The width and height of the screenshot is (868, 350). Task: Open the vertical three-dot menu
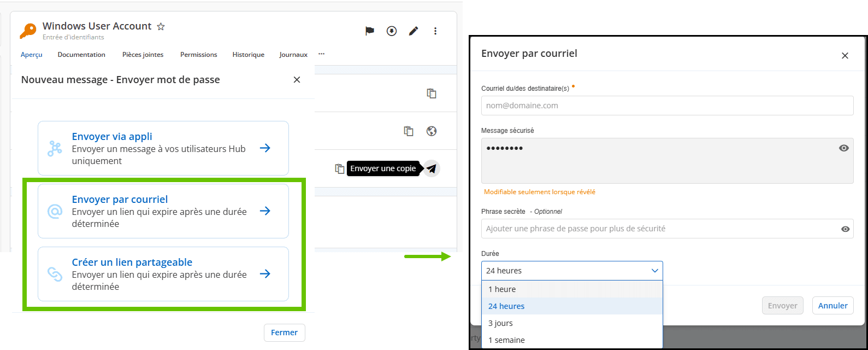tap(435, 31)
